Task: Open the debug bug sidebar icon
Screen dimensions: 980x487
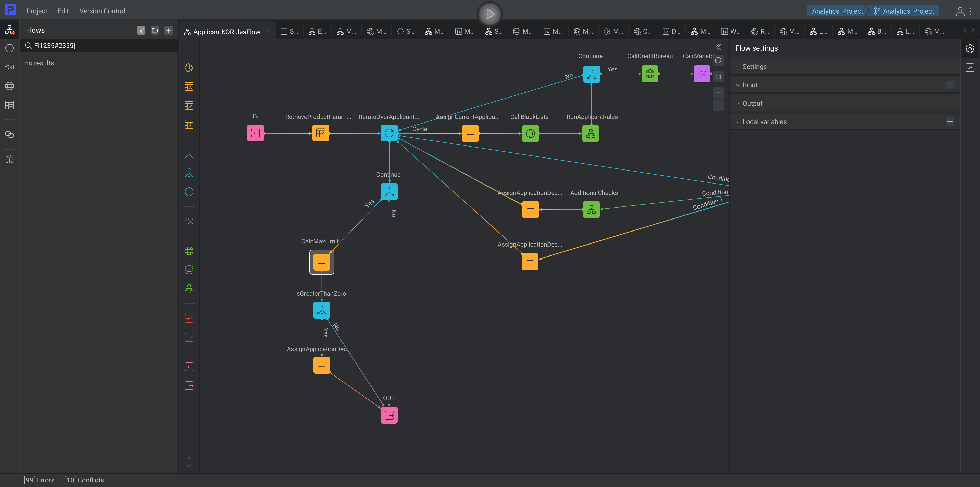Action: pos(9,159)
